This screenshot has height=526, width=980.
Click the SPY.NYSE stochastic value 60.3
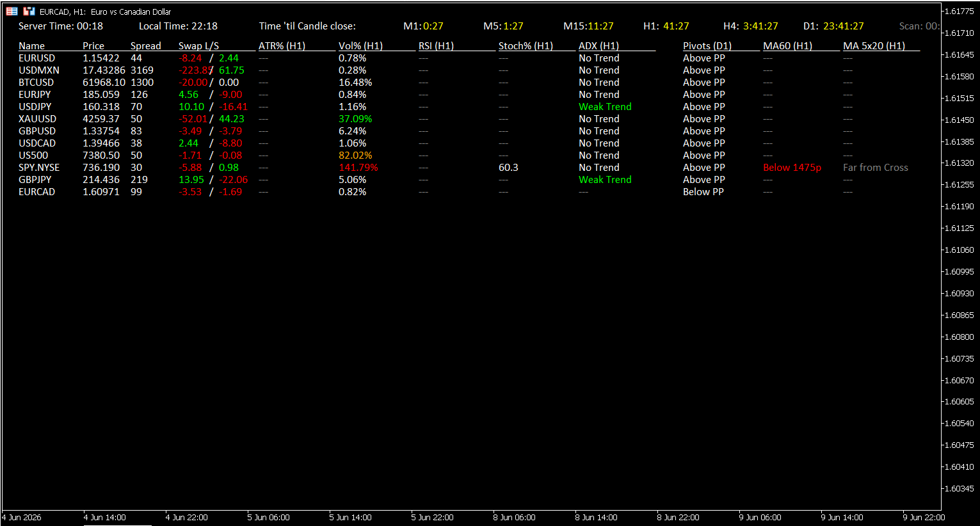508,167
